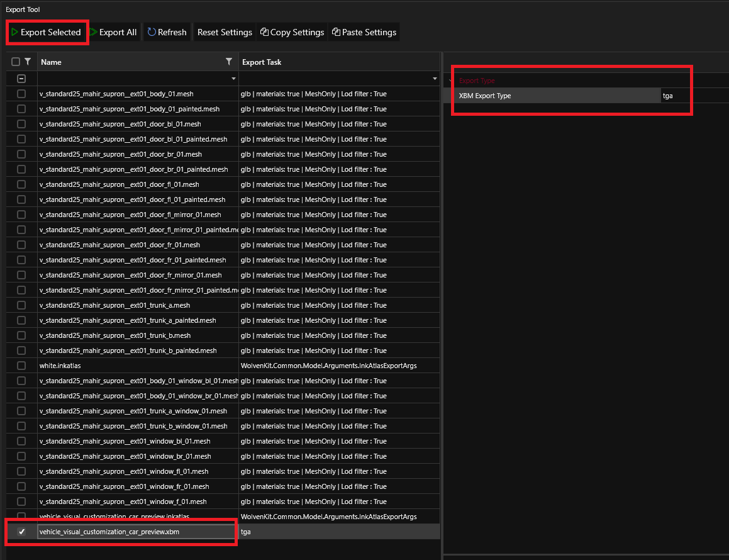
Task: Click the Export All double-arrow icon
Action: tap(93, 32)
